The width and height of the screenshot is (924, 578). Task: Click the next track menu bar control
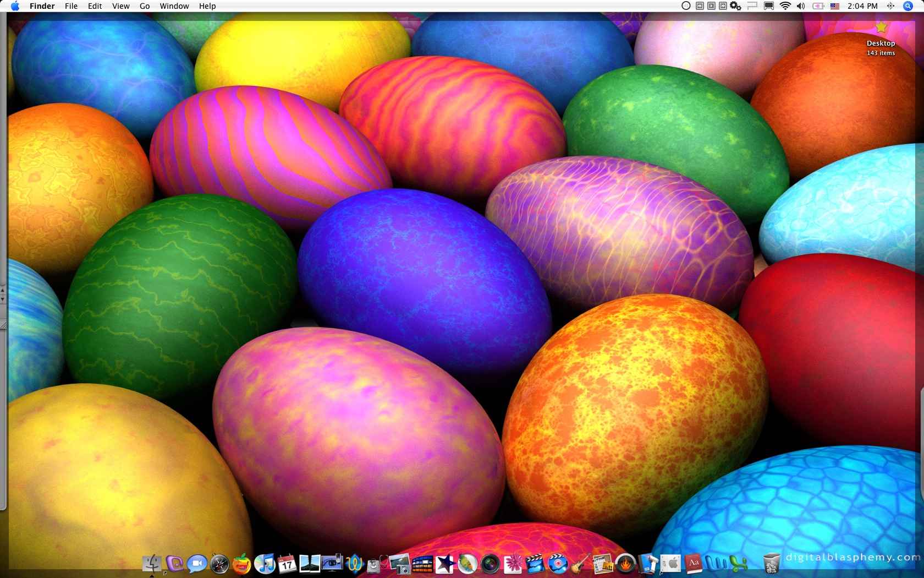click(723, 6)
